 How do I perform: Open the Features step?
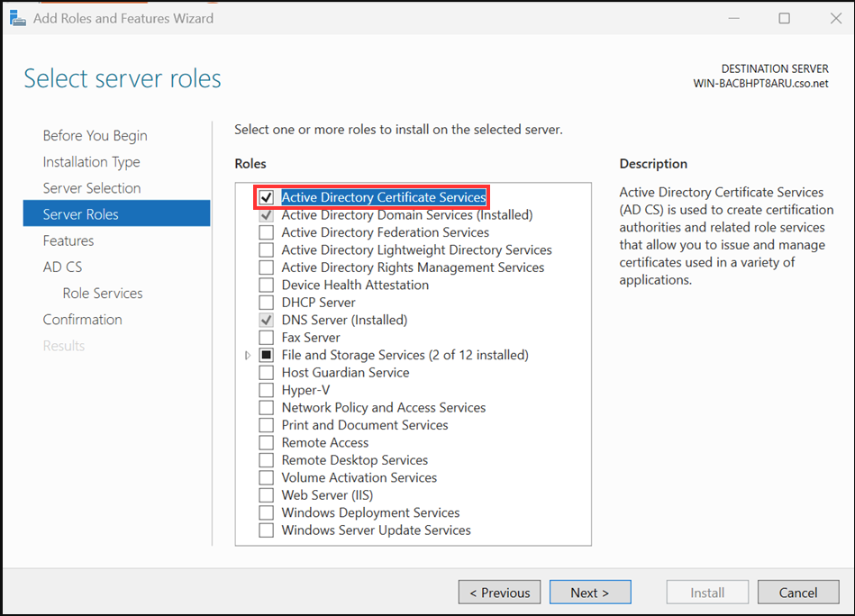tap(68, 240)
